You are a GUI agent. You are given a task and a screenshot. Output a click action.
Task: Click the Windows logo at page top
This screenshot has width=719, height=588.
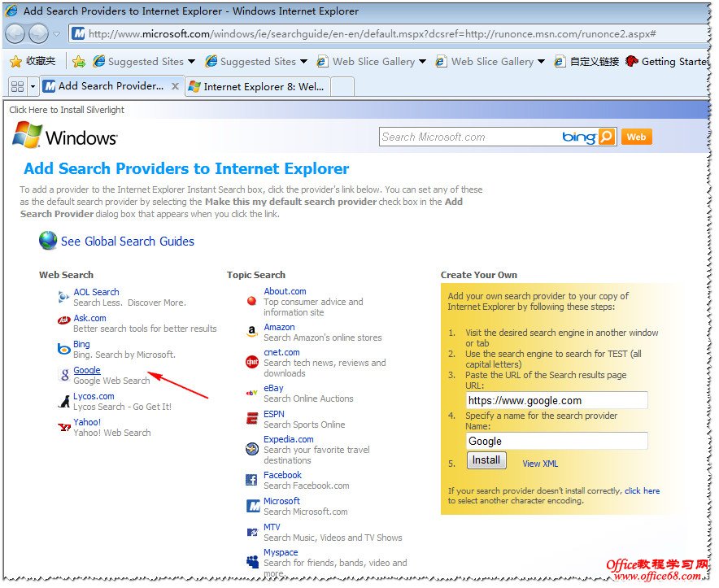(64, 135)
